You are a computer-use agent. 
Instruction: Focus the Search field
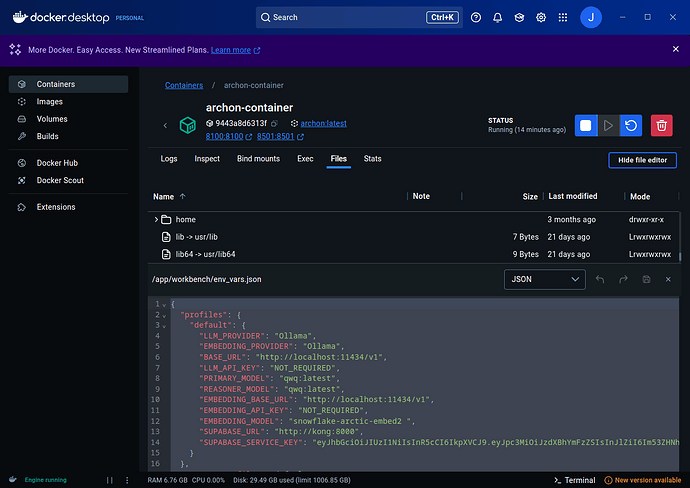359,18
